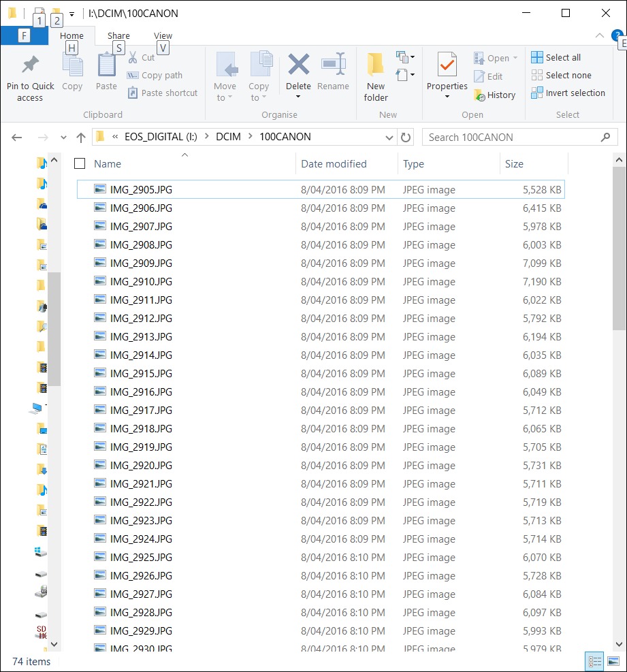
Task: Switch to the Share ribbon tab
Action: [x=118, y=36]
